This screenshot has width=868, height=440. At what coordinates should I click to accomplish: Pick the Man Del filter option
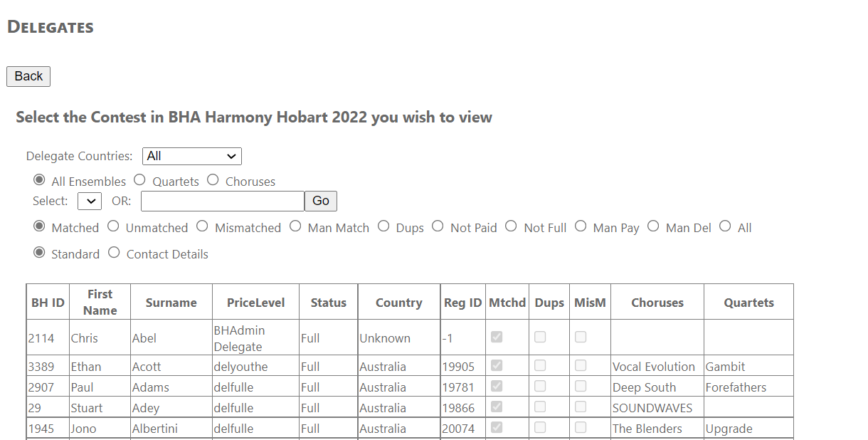click(653, 226)
